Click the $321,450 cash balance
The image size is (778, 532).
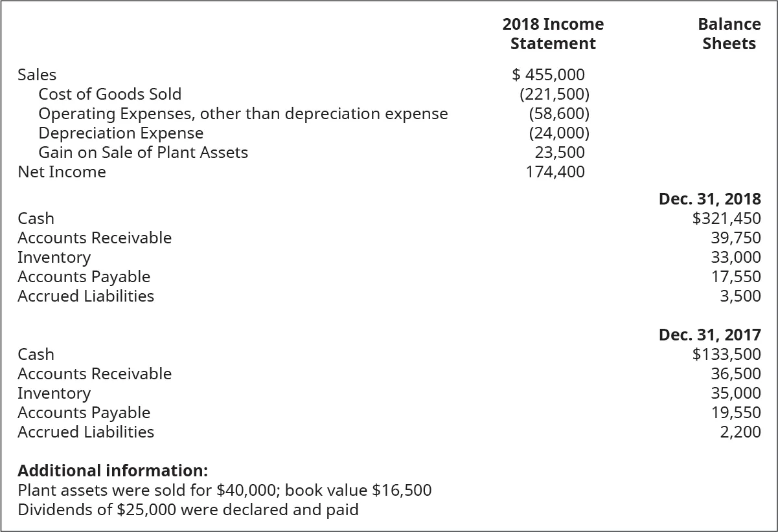coord(726,219)
